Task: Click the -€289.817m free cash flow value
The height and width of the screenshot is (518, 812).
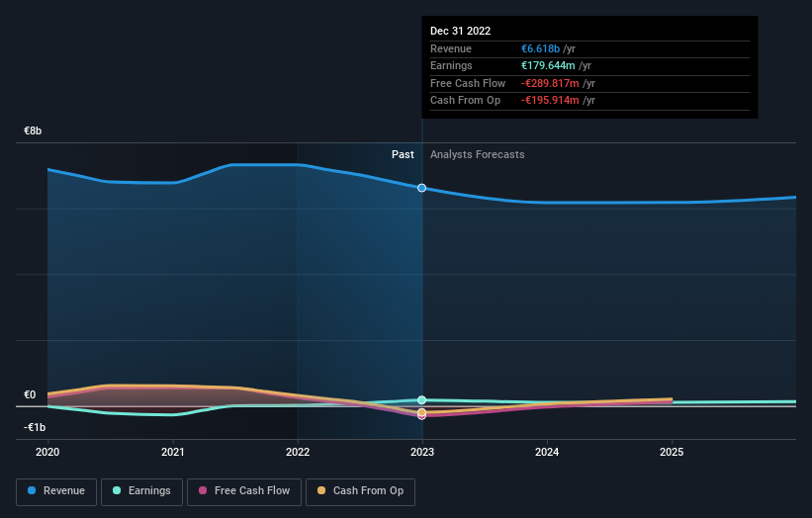Action: pos(551,83)
